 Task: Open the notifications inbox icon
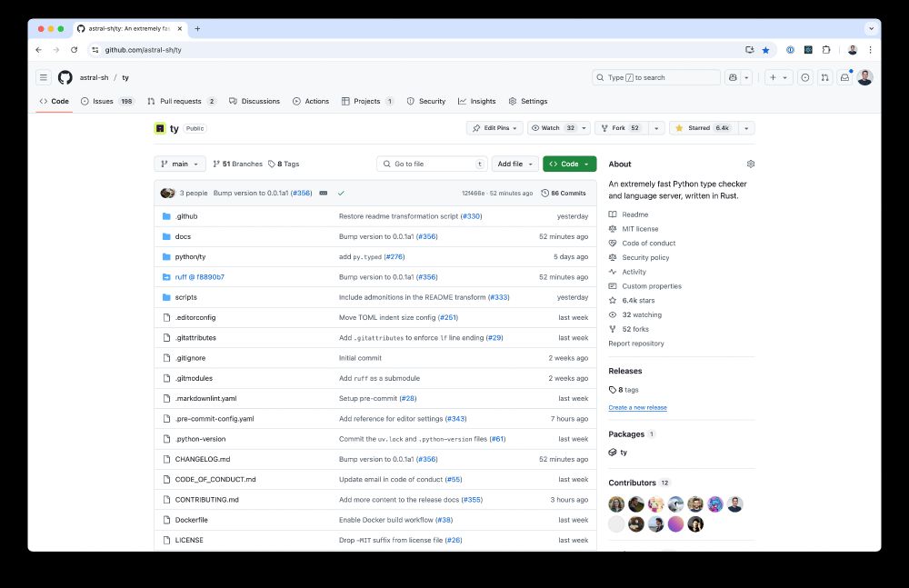tap(844, 77)
